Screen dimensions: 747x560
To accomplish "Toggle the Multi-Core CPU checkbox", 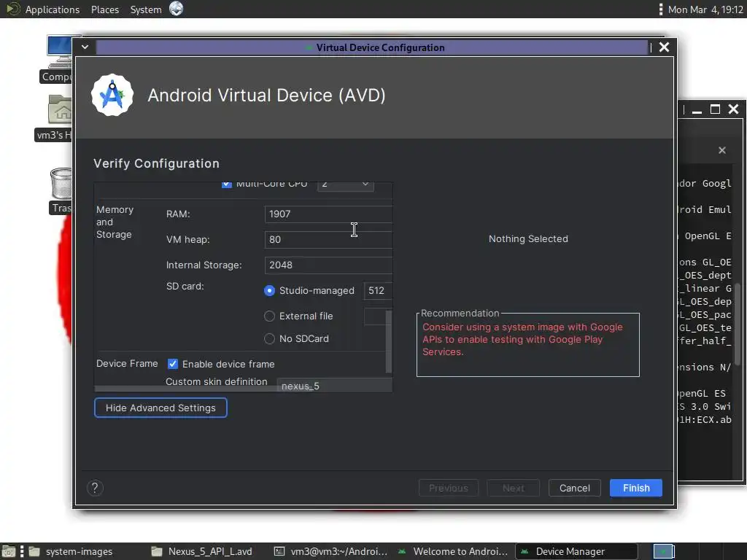I will point(227,184).
